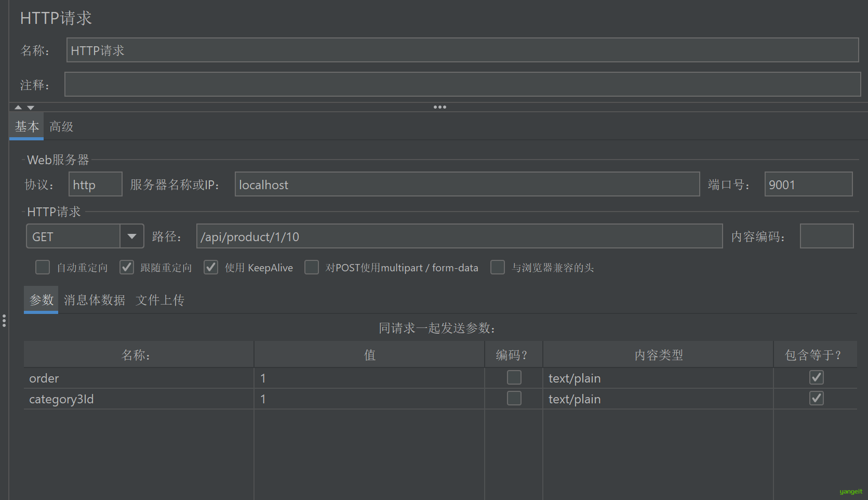Click the GET method combo box
This screenshot has height=500, width=868.
(x=85, y=236)
